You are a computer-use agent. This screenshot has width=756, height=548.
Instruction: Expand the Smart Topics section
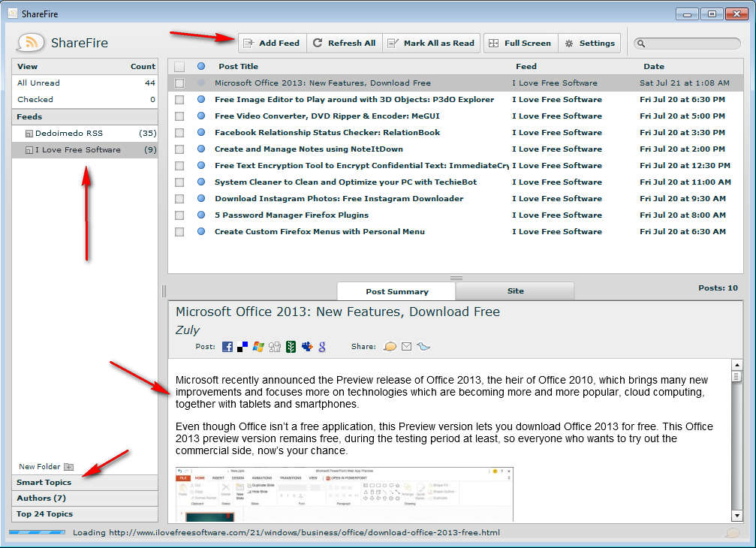(x=85, y=483)
